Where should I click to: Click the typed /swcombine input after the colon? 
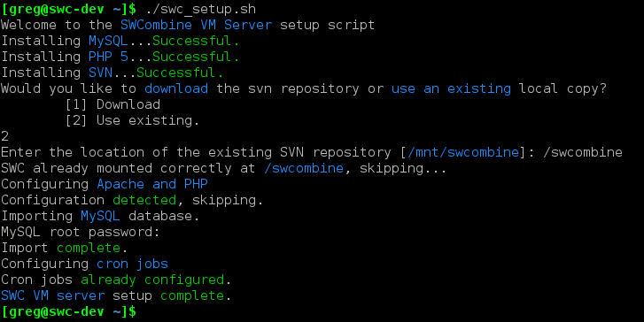tap(583, 152)
